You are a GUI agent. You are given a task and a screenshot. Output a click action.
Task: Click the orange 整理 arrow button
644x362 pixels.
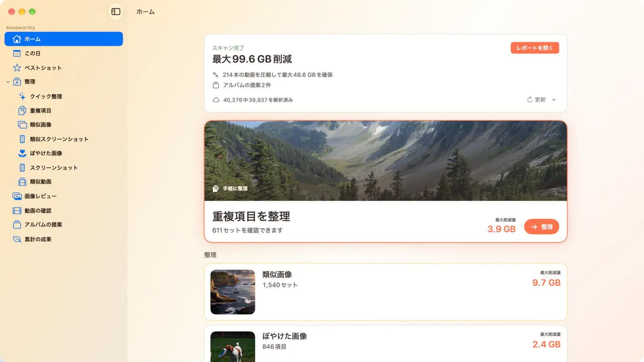(541, 227)
